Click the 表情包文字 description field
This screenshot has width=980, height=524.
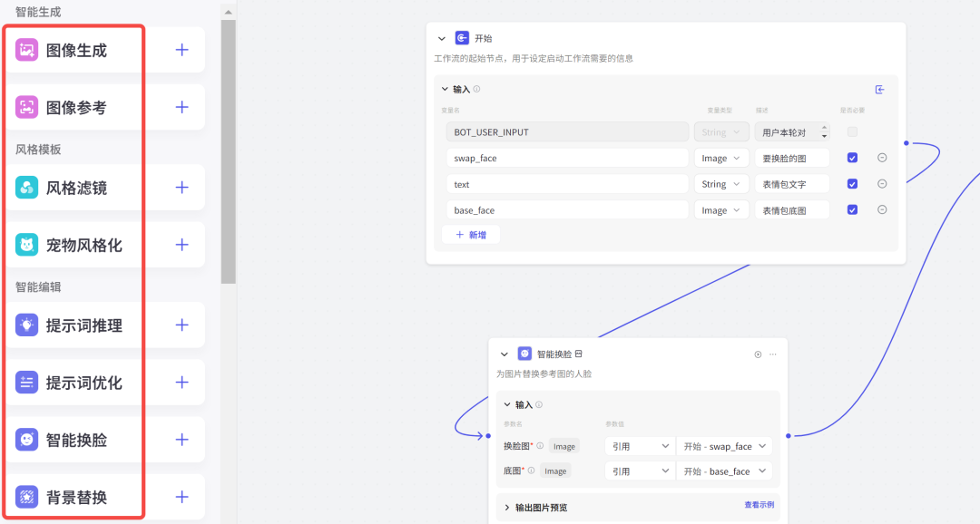tap(792, 184)
